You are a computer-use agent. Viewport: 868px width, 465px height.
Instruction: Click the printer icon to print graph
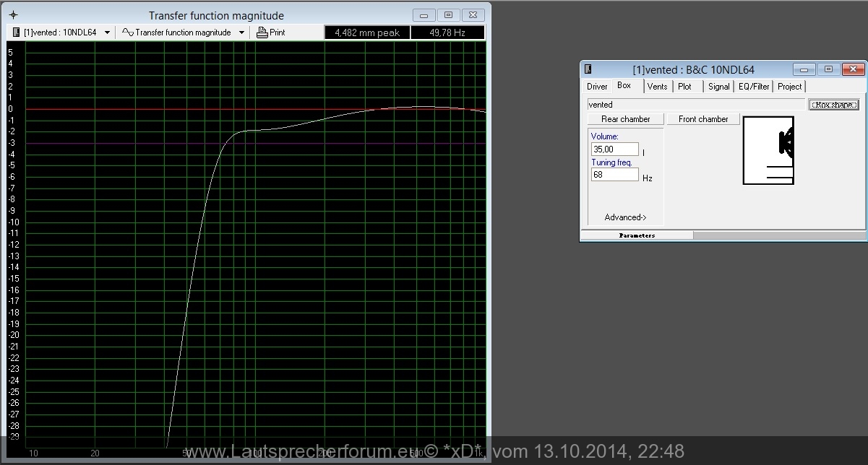pos(262,32)
